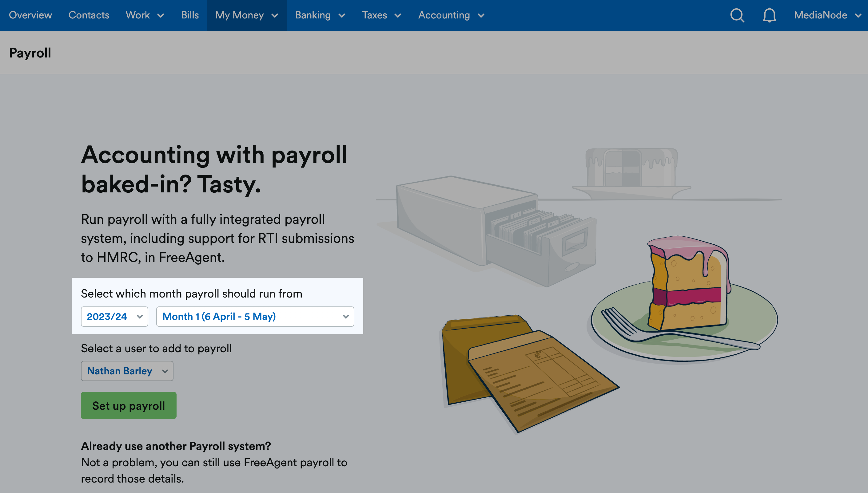Open the Overview page

coord(30,15)
